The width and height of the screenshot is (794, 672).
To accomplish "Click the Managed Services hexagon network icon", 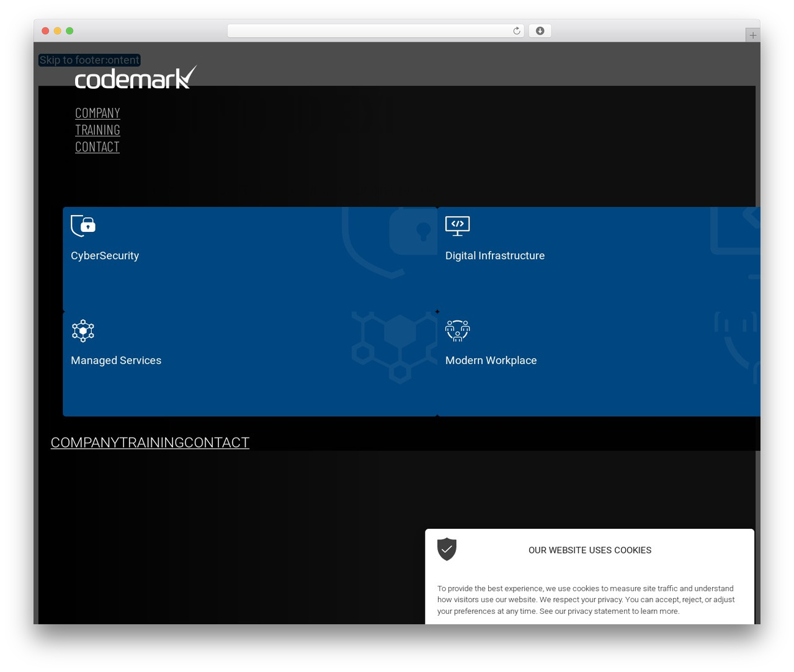I will 83,331.
